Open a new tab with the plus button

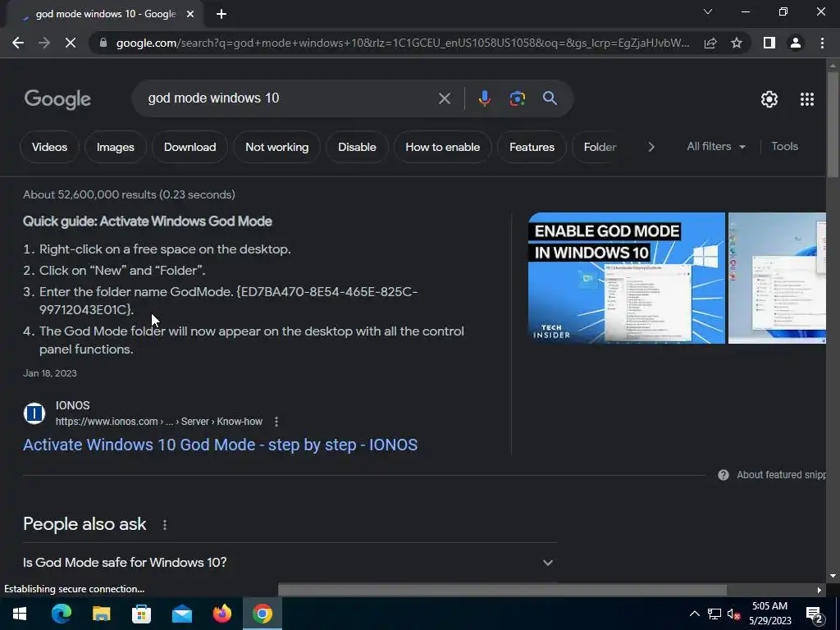click(221, 14)
